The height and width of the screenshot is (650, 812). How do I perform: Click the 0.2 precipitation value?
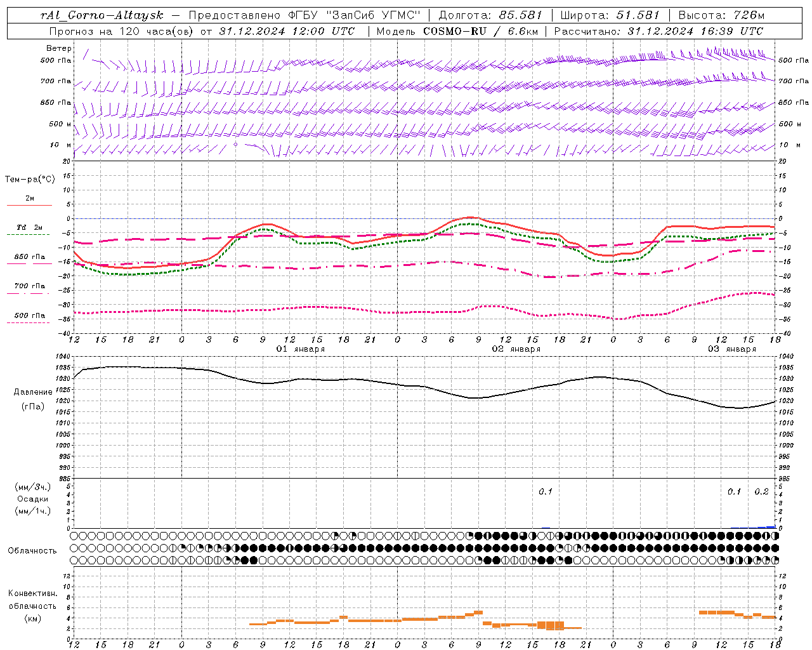click(x=761, y=492)
